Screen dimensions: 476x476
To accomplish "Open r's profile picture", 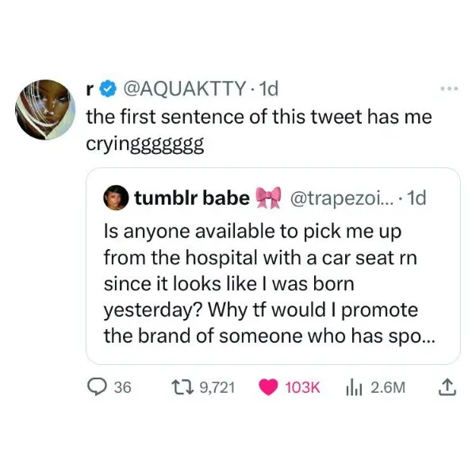I will point(49,108).
